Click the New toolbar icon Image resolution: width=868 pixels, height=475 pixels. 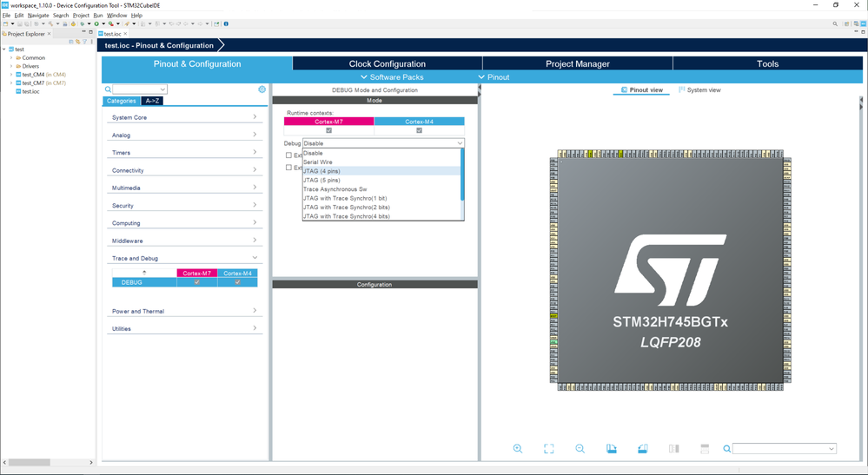(5, 23)
